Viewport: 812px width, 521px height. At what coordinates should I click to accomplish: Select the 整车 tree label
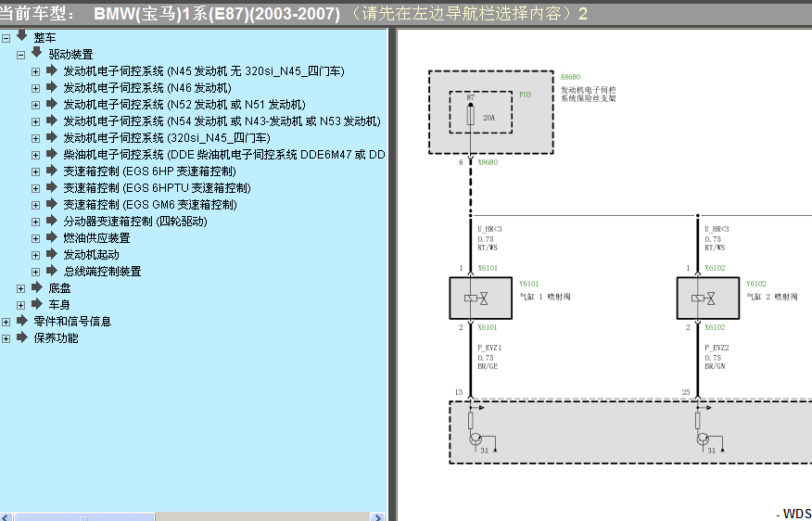pyautogui.click(x=44, y=38)
